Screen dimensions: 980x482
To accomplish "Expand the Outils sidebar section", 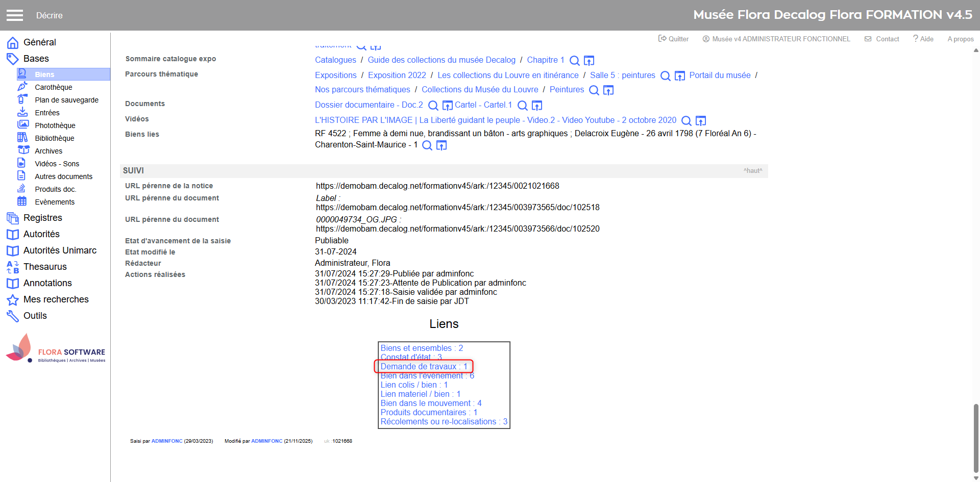I will [x=35, y=316].
